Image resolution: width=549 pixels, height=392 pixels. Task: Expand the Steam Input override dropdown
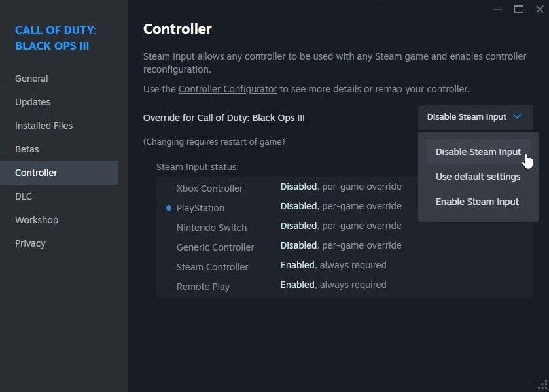[x=474, y=117]
